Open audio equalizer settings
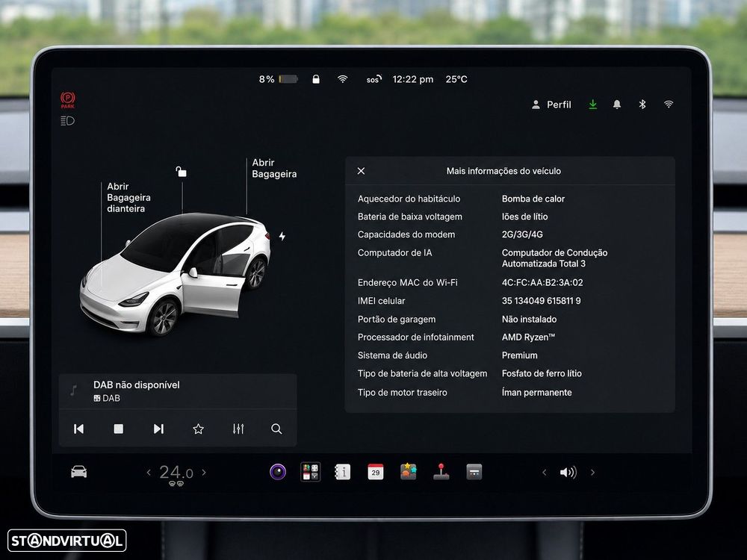The image size is (747, 560). point(238,429)
